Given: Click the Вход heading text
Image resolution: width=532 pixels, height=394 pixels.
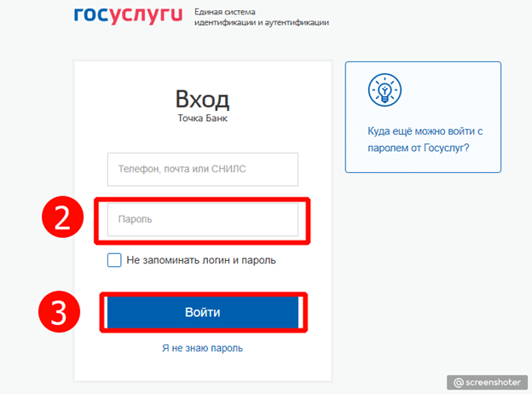Looking at the screenshot, I should click(x=202, y=100).
